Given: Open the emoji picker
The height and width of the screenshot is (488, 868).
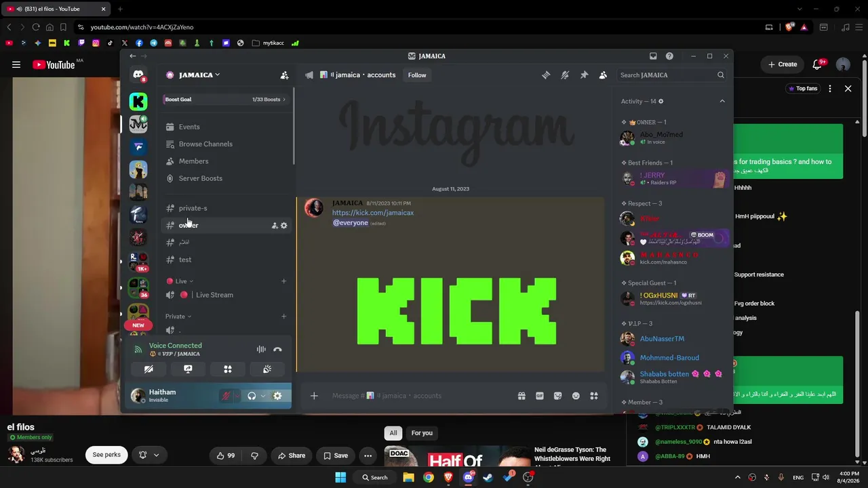Looking at the screenshot, I should (576, 396).
